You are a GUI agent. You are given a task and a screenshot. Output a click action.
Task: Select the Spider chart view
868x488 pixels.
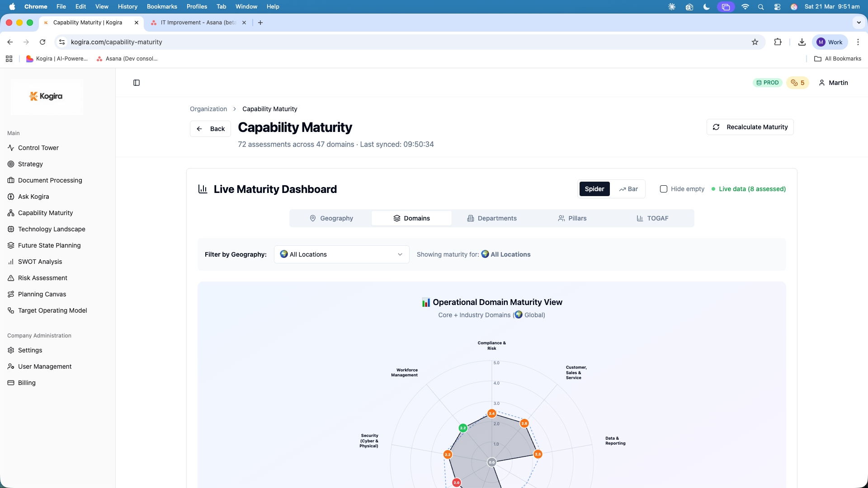[x=594, y=189]
